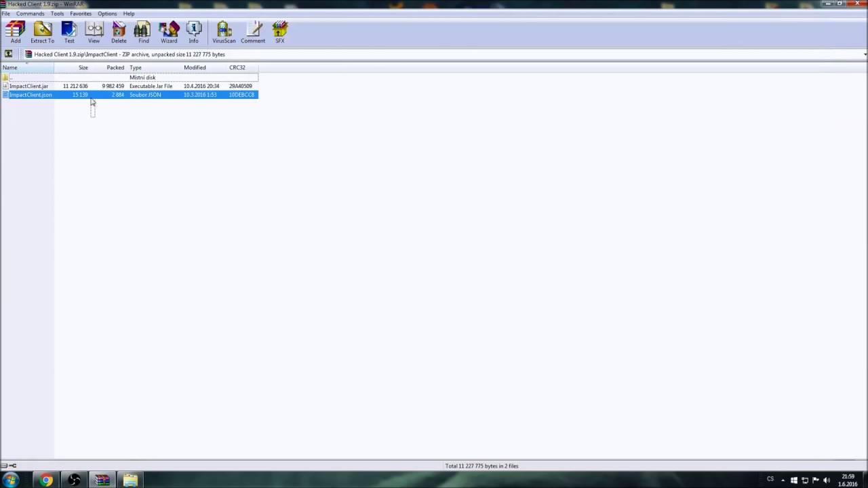
Task: Click 'Soubor JSON' type cell
Action: [145, 95]
